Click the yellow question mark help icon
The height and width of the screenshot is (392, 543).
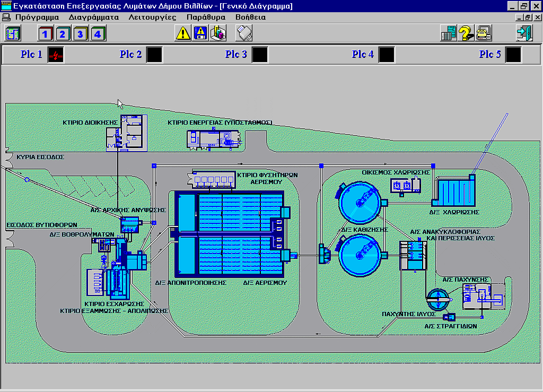pos(466,33)
